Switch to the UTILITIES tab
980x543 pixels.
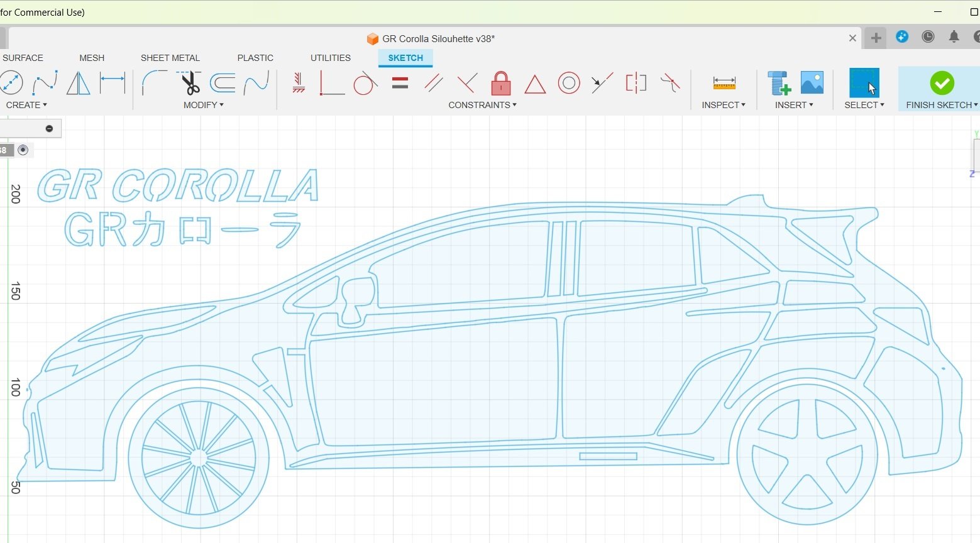(331, 58)
